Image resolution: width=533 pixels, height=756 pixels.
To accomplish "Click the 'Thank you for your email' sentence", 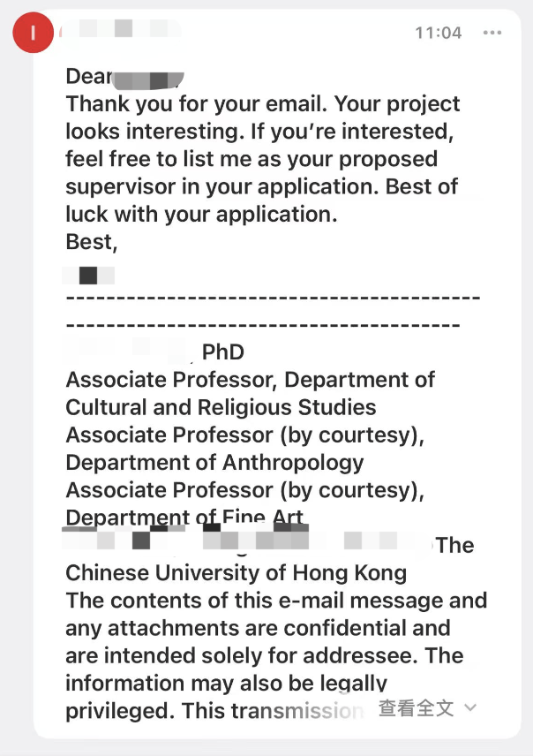I will coord(196,104).
